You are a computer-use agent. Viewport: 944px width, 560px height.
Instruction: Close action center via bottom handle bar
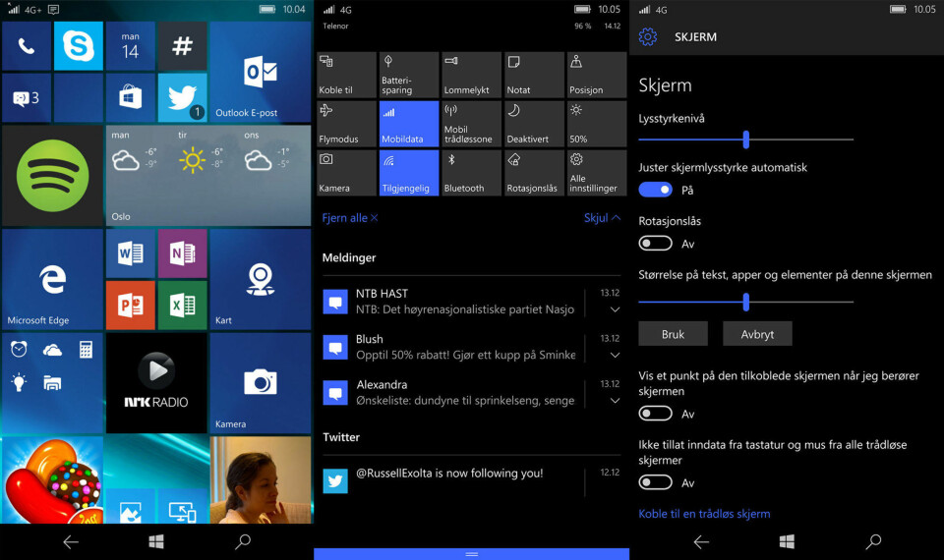tap(471, 554)
